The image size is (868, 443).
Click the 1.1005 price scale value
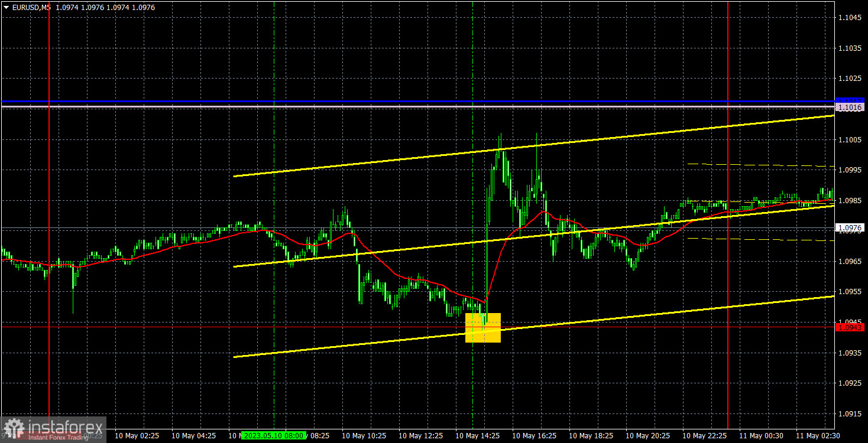850,139
